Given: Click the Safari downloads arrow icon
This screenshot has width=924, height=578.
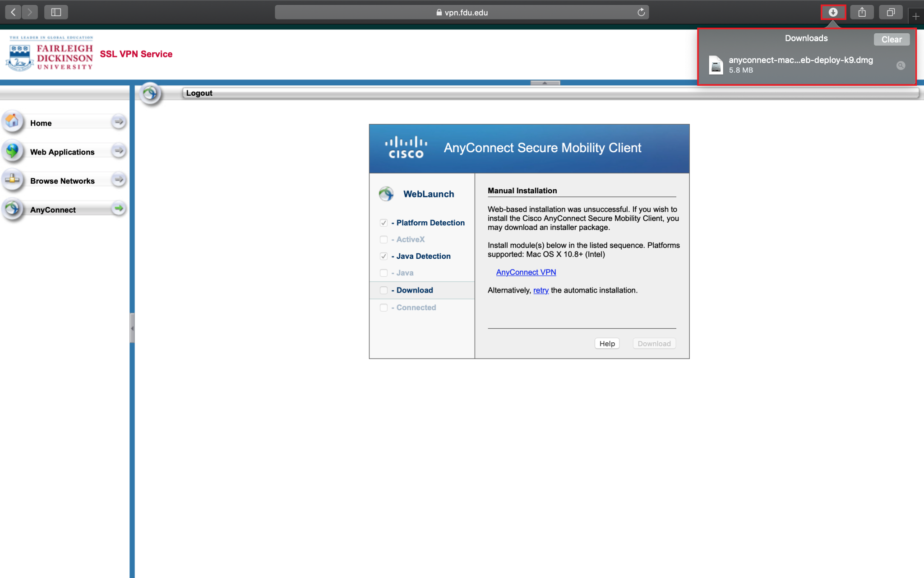Looking at the screenshot, I should click(x=833, y=12).
